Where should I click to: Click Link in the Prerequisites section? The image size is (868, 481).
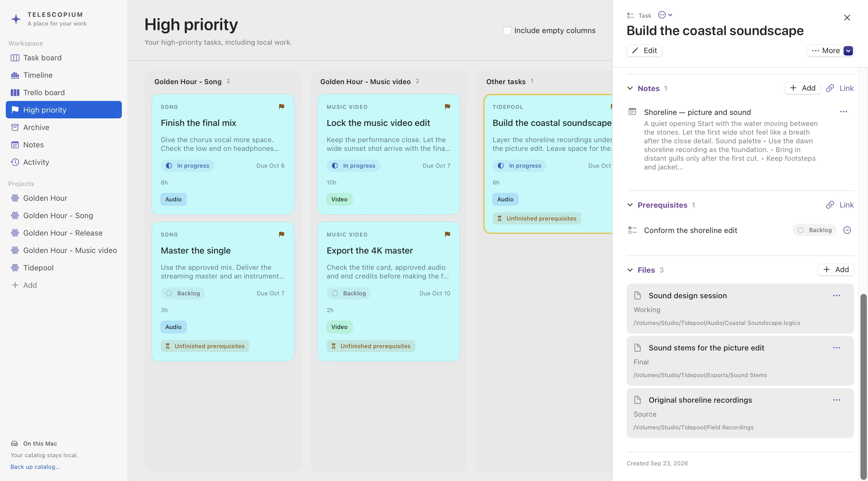point(840,205)
